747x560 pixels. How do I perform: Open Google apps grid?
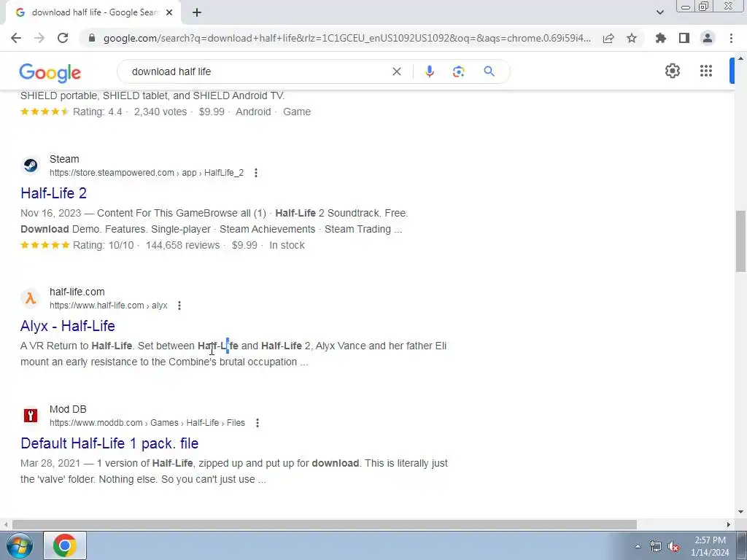[x=706, y=71]
